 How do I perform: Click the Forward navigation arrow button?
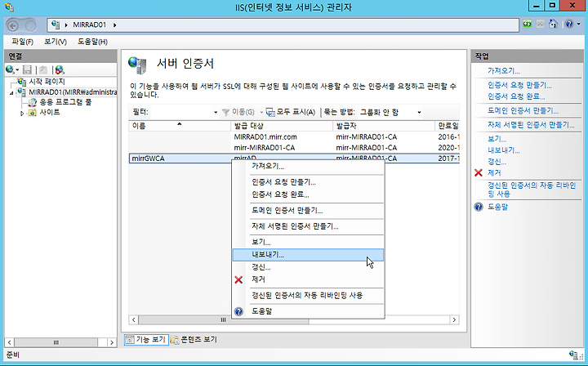point(30,25)
